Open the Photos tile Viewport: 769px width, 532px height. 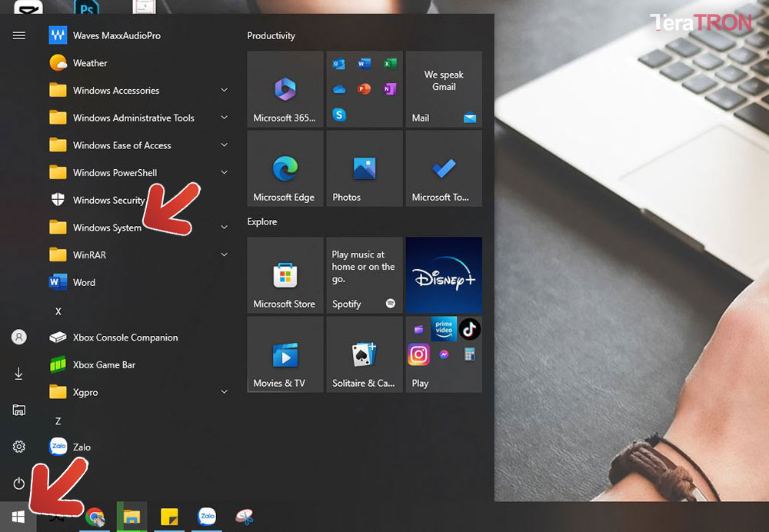click(365, 168)
